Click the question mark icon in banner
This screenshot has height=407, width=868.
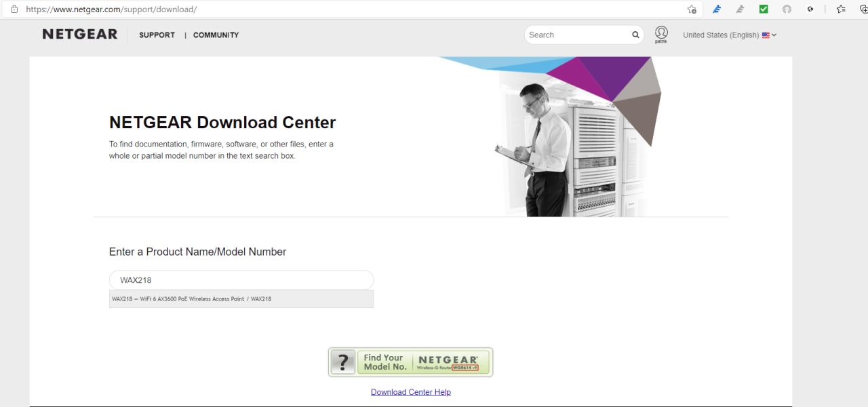coord(343,362)
